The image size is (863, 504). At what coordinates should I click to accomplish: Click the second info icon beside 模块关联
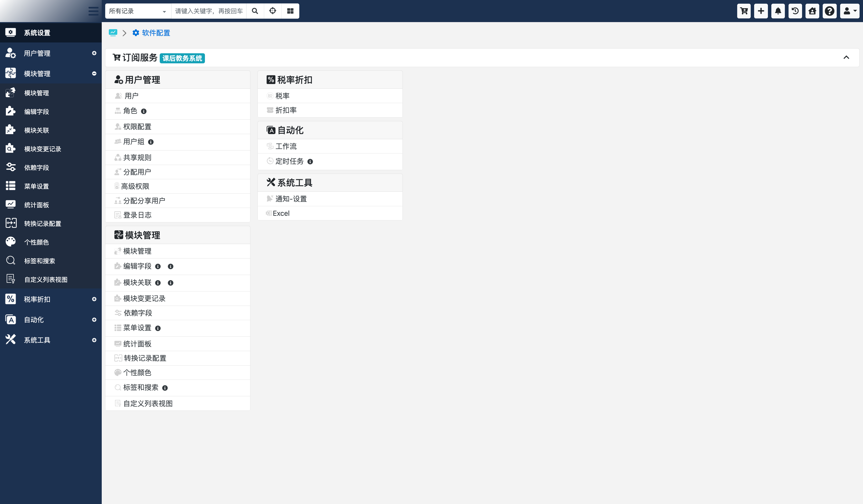pos(171,283)
